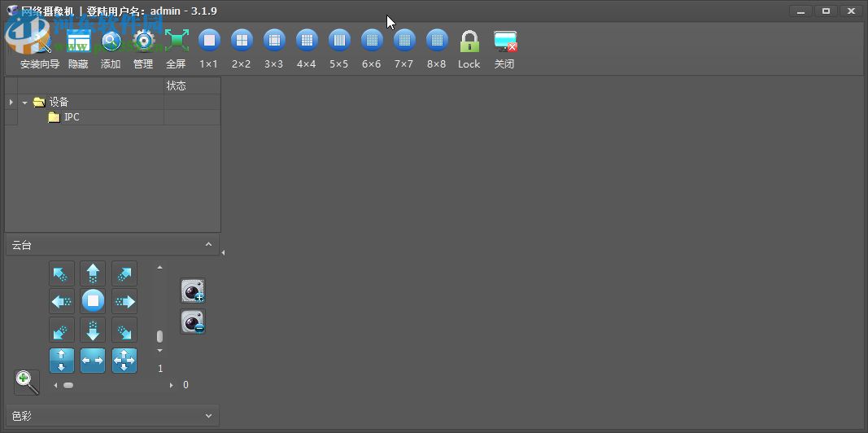This screenshot has height=433, width=868.
Task: Start all-direction auto-scan of PTZ
Action: (124, 361)
